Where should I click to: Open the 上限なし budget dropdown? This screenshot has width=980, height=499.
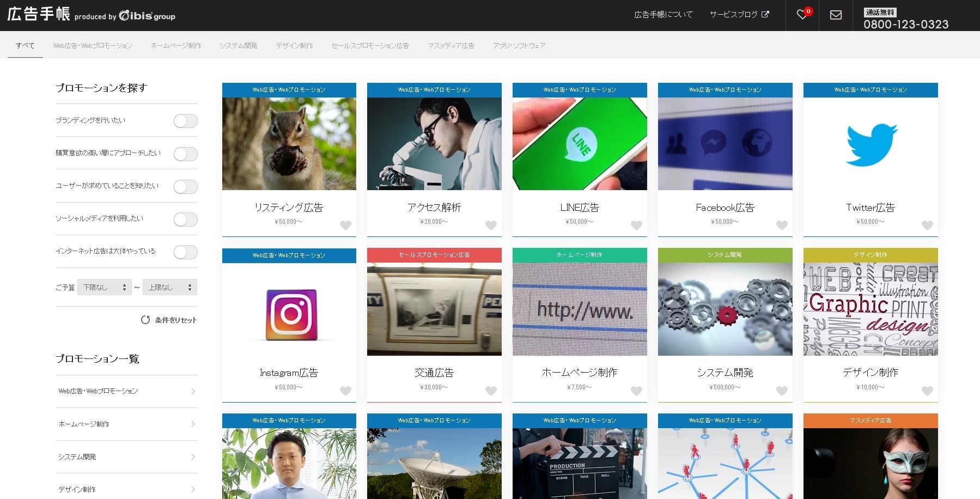pos(170,287)
